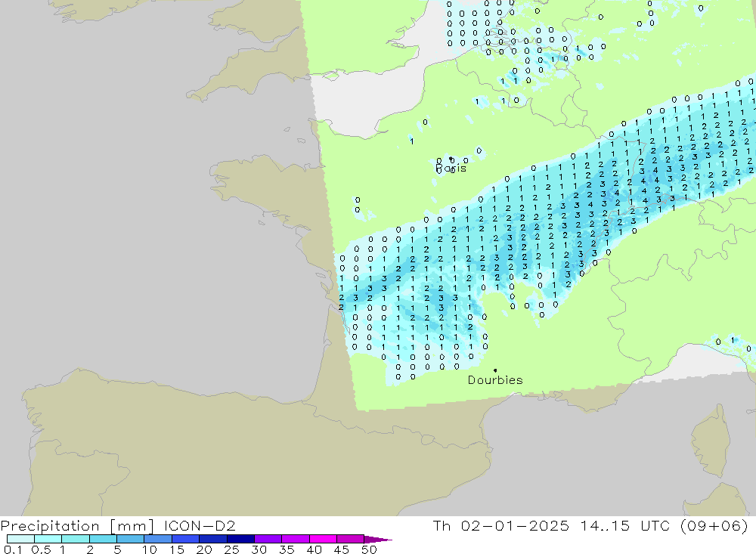756x554 pixels.
Task: Click the 'Paris' city label on map
Action: [451, 169]
